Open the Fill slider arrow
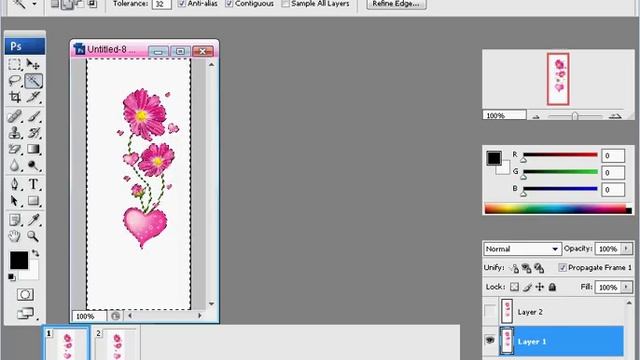Image resolution: width=640 pixels, height=360 pixels. (627, 287)
